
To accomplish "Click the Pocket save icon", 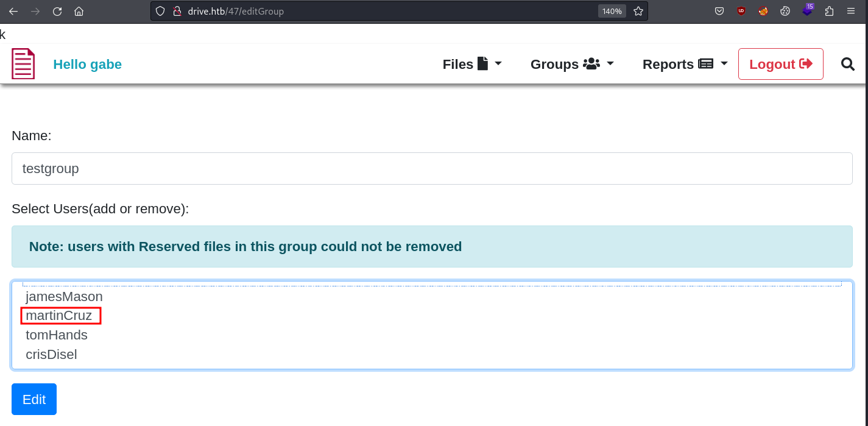I will pos(719,11).
